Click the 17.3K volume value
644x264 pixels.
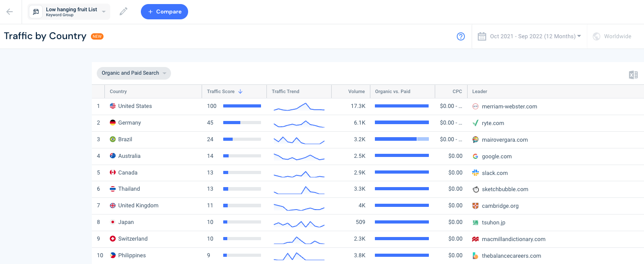tap(358, 106)
